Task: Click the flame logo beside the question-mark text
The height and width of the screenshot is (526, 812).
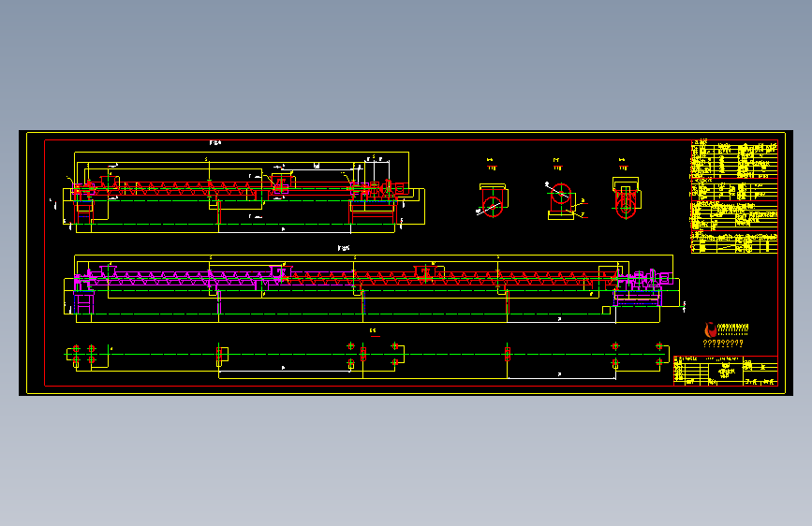Action: pos(710,329)
